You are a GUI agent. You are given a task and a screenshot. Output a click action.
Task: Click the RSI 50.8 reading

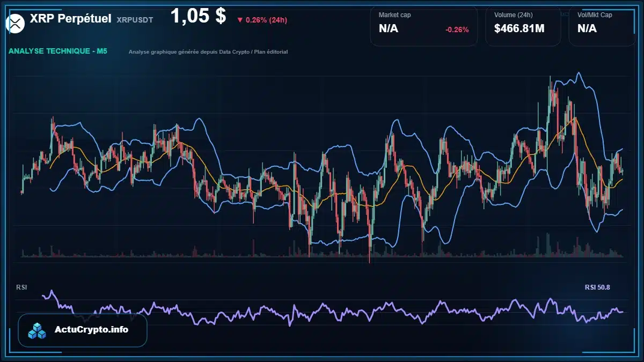tap(597, 287)
